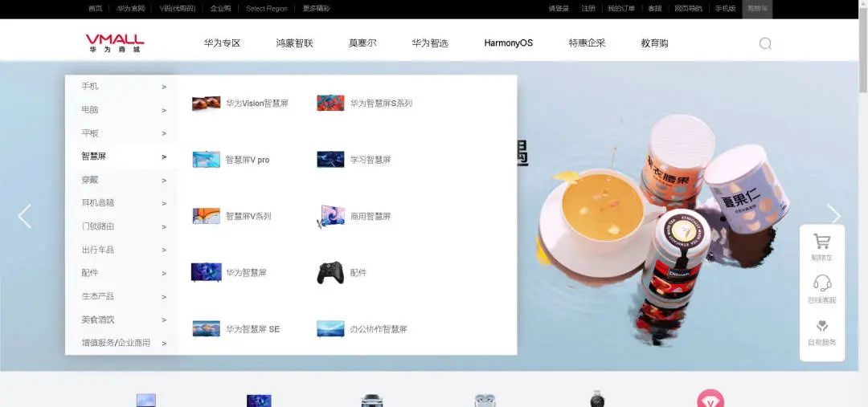This screenshot has width=868, height=407.
Task: Click the 商用智慧屏 product image
Action: 330,216
